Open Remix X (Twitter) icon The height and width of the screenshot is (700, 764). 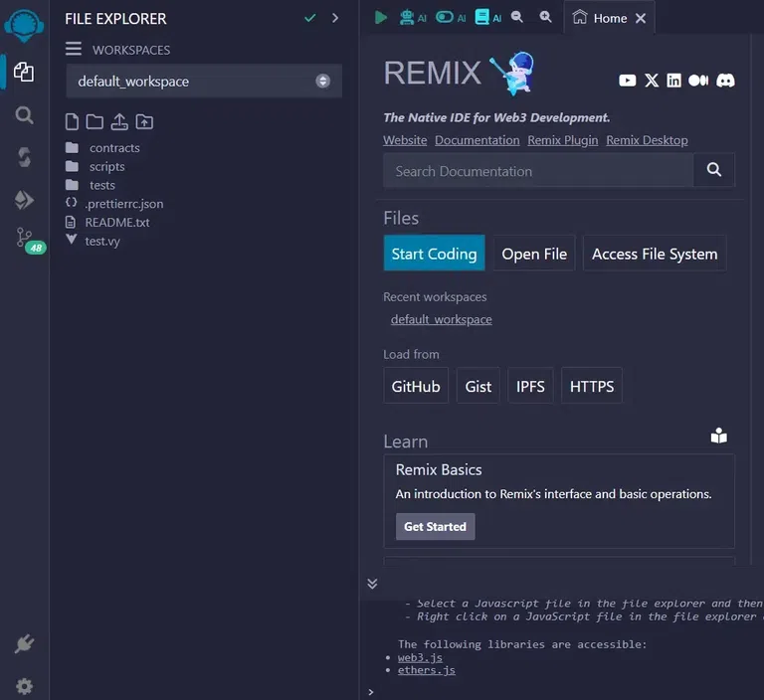pyautogui.click(x=652, y=81)
